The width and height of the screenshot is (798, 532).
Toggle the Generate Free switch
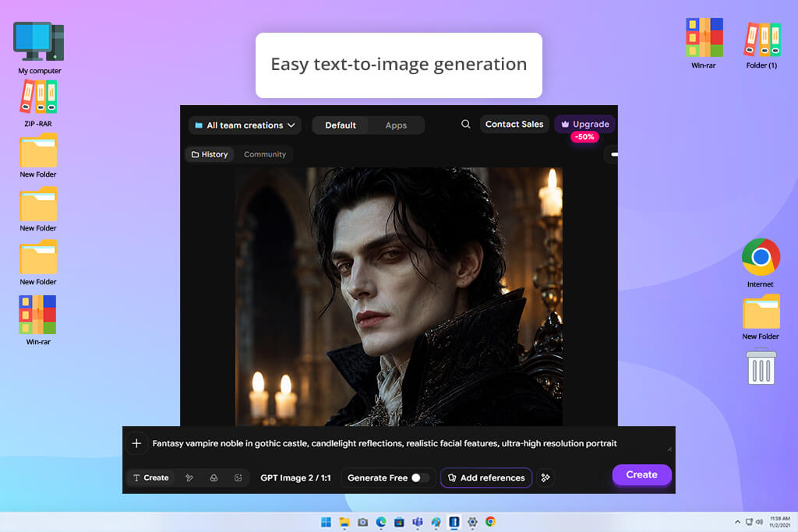click(420, 477)
